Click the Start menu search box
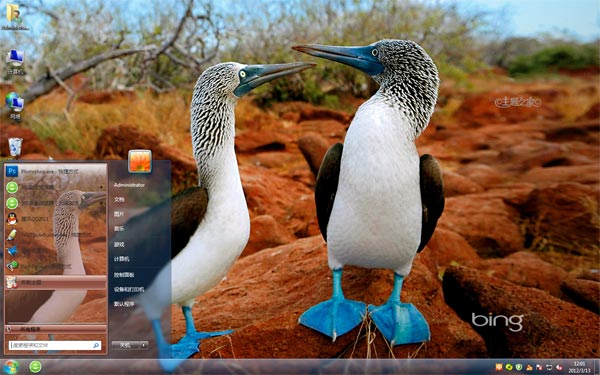Viewport: 600px width, 375px height. [x=55, y=346]
